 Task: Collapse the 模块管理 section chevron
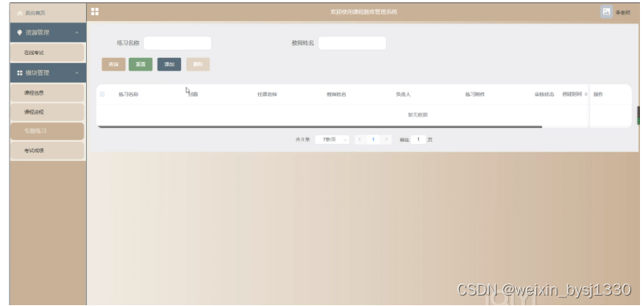[x=77, y=73]
